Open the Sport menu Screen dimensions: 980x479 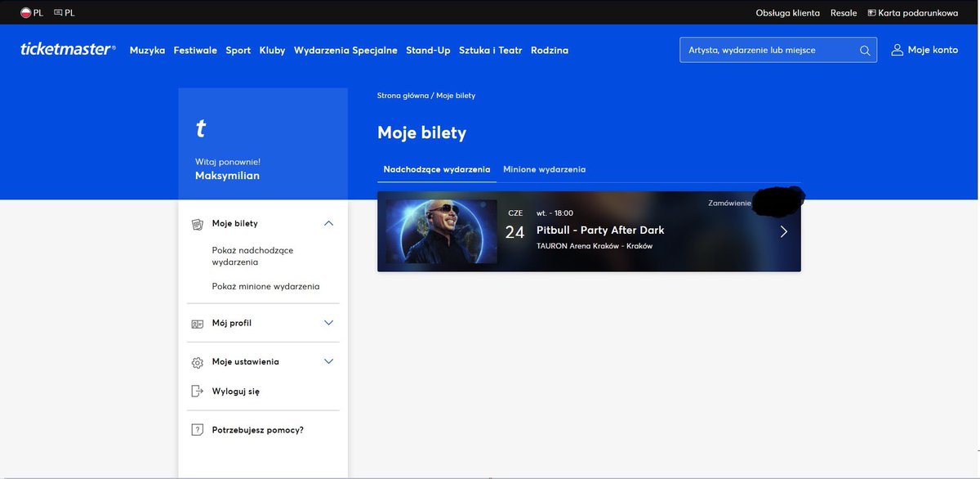point(238,50)
